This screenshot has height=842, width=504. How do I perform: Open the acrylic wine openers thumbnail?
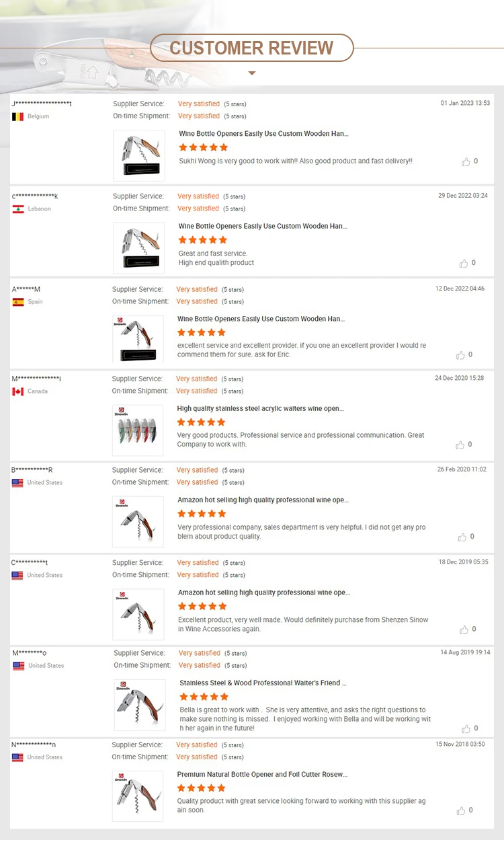138,430
